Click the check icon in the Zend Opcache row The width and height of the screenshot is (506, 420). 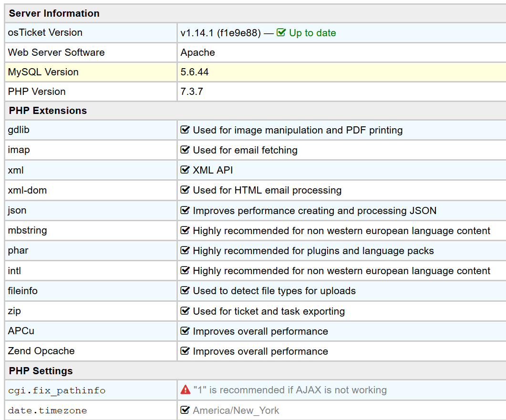185,351
